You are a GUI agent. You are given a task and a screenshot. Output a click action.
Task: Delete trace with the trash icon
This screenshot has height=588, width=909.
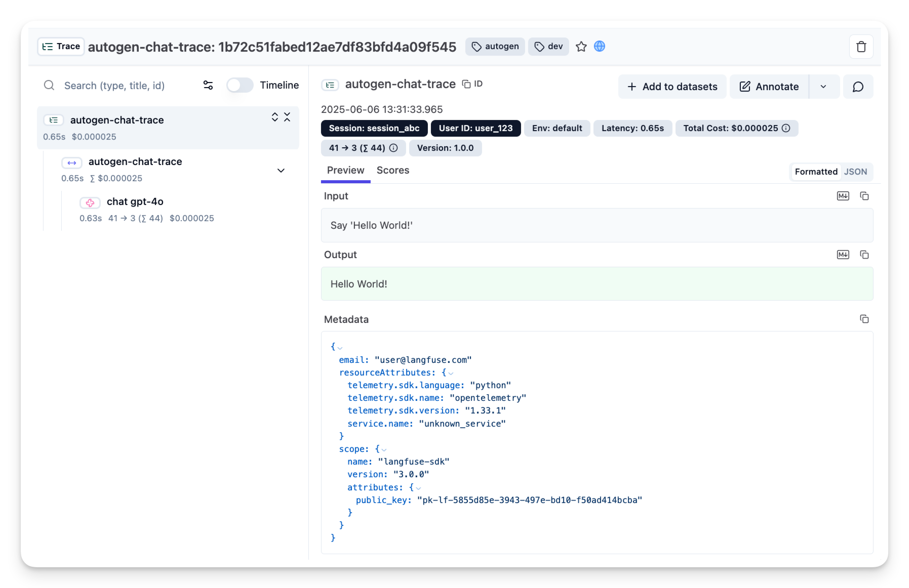[x=861, y=47]
